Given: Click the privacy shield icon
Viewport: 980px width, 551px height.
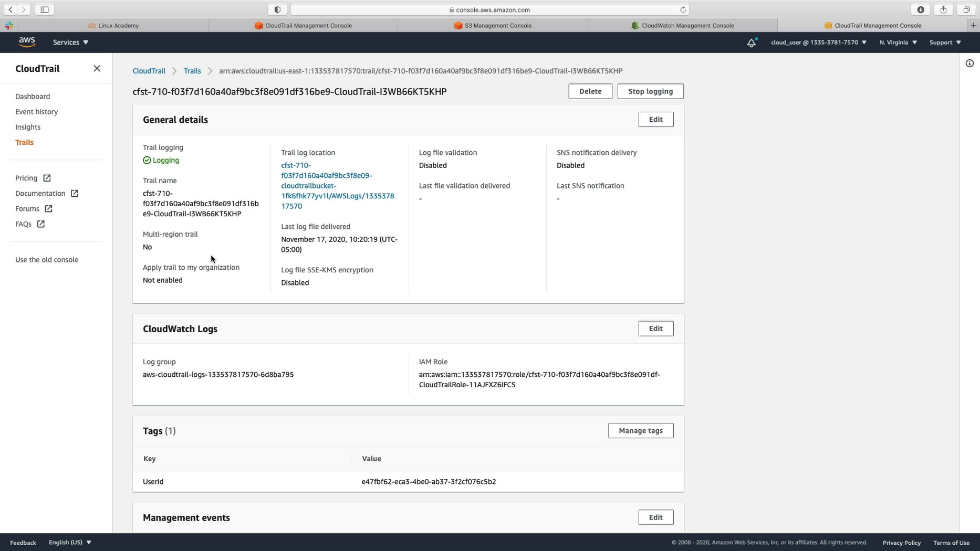Looking at the screenshot, I should coord(277,9).
